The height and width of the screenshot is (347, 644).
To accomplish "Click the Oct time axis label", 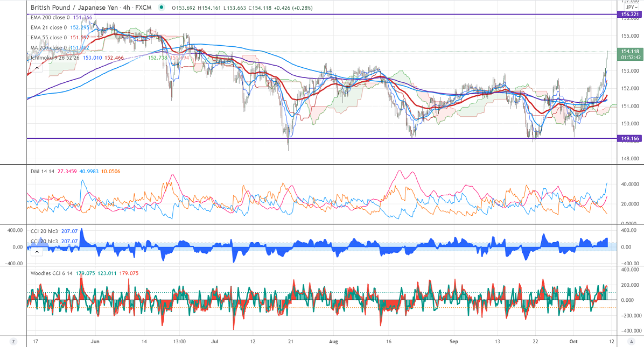I will point(574,342).
